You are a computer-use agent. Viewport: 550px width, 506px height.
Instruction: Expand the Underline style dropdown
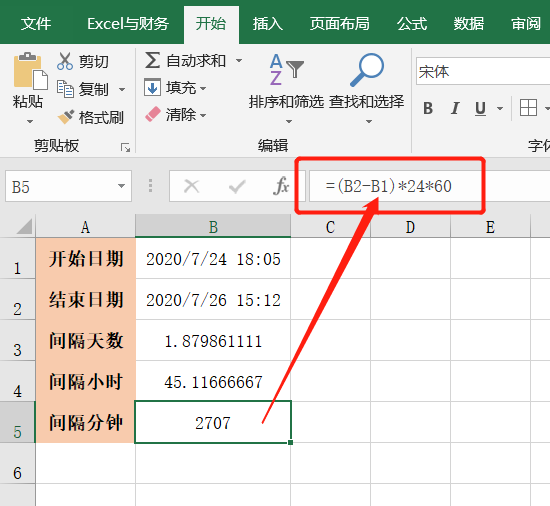pyautogui.click(x=500, y=108)
